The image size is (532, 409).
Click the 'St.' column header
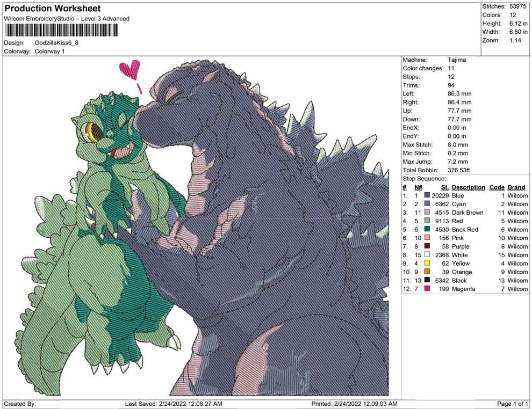click(445, 187)
